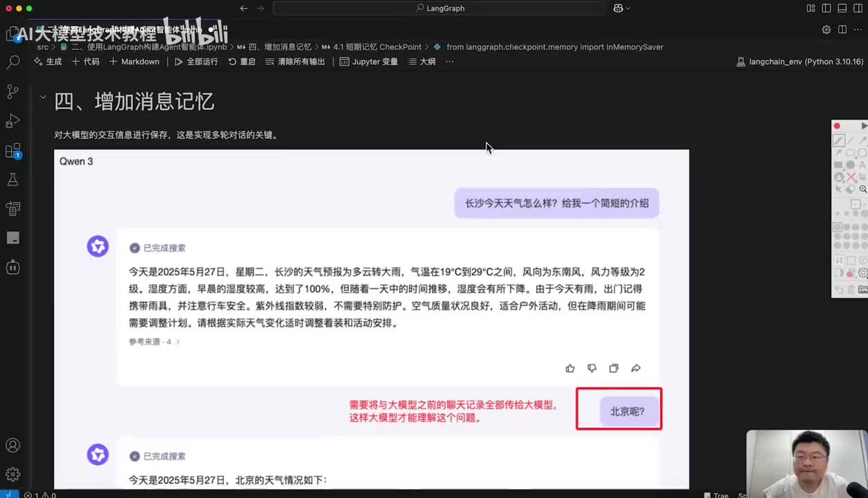Click the first 已完成搜索 label

164,248
